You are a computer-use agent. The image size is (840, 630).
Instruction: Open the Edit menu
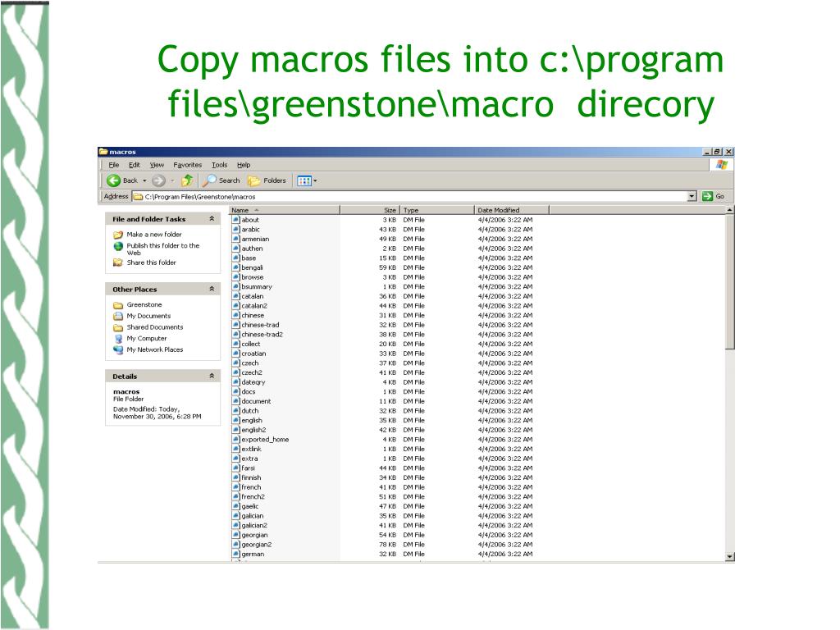pyautogui.click(x=135, y=165)
